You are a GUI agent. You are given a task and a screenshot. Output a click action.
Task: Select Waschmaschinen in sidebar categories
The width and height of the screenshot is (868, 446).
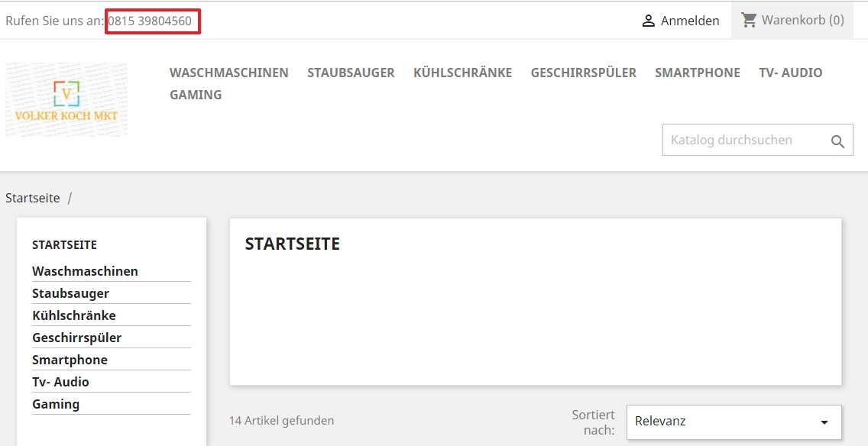pos(86,271)
